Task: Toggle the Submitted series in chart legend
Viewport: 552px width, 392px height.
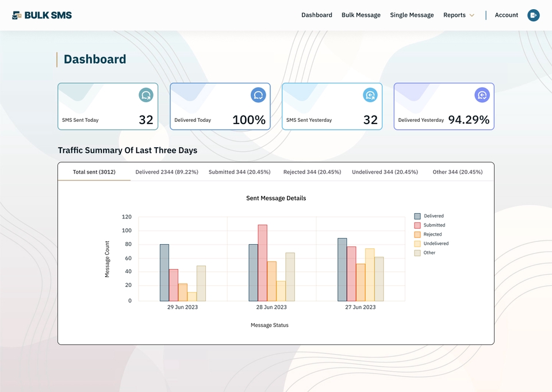Action: pos(430,225)
